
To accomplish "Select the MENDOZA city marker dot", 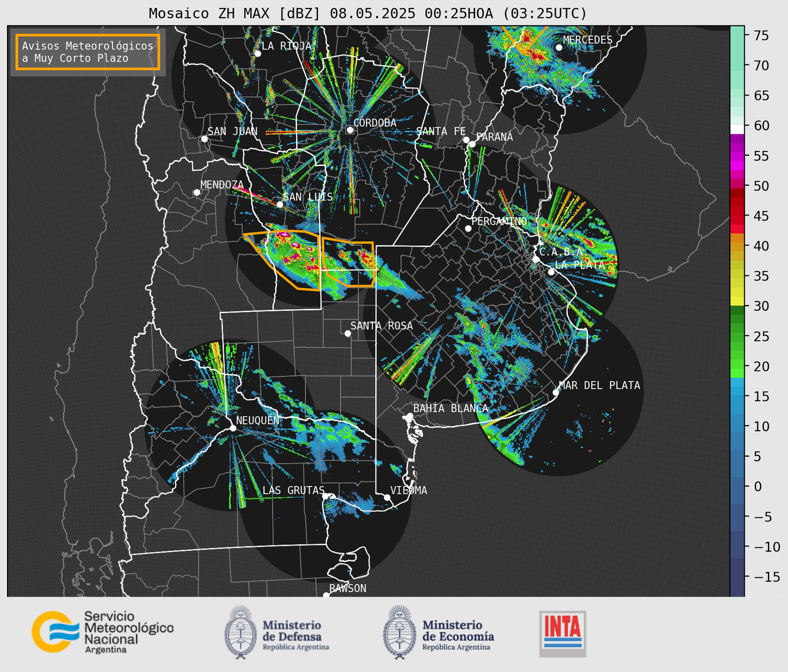I will pyautogui.click(x=197, y=193).
